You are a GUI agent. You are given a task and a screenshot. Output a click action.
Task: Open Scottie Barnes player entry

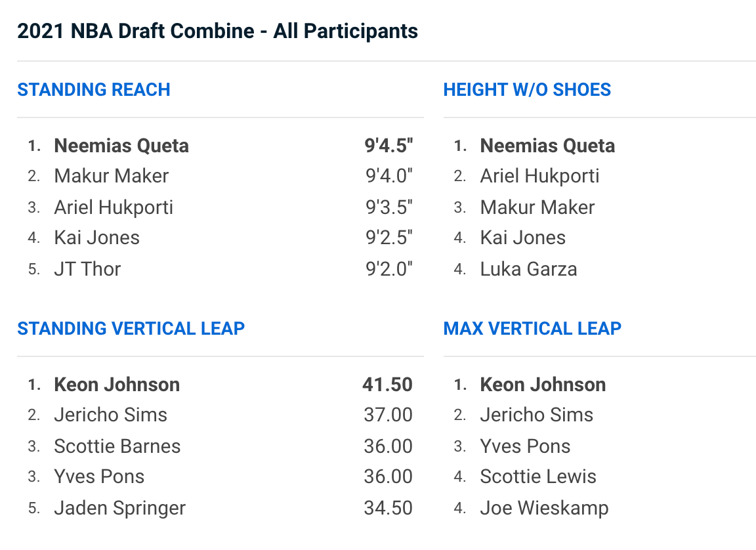[x=117, y=446]
